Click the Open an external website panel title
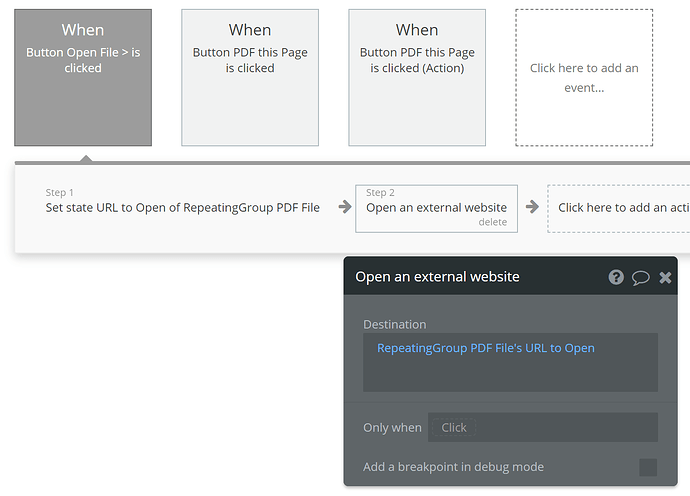 coord(437,276)
